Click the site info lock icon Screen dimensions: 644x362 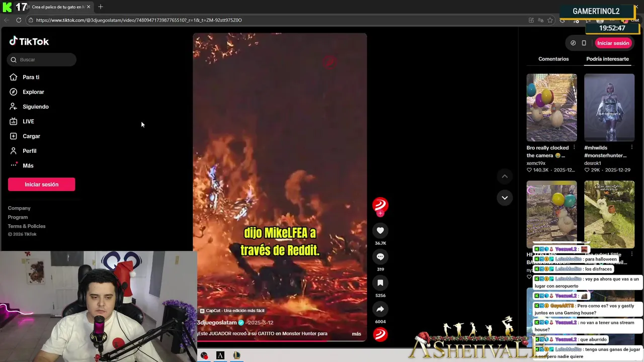point(31,20)
